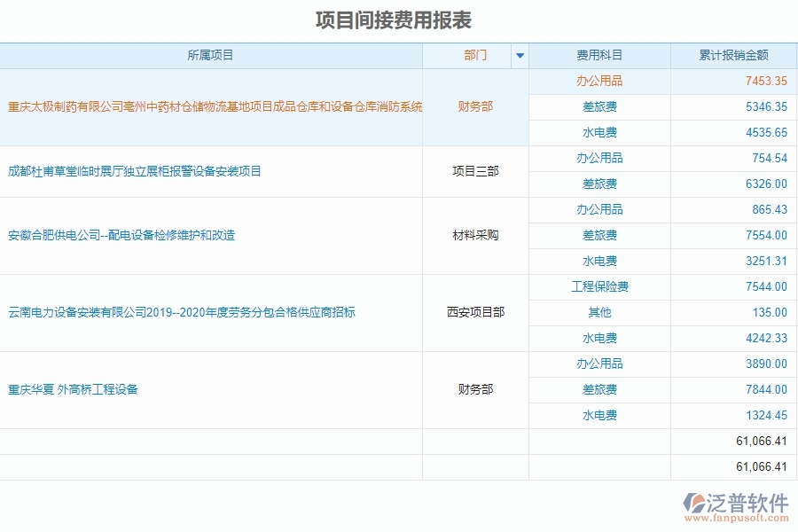Select the 其他 expense category cell

click(x=599, y=312)
